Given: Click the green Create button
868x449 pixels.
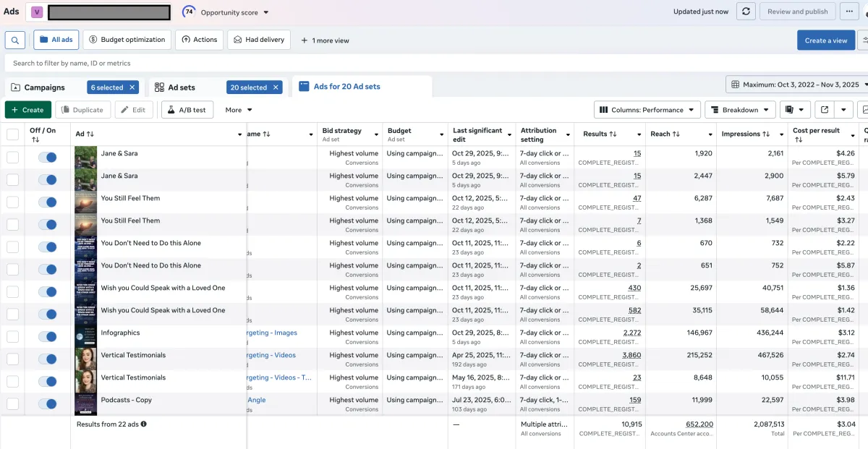Looking at the screenshot, I should 28,110.
